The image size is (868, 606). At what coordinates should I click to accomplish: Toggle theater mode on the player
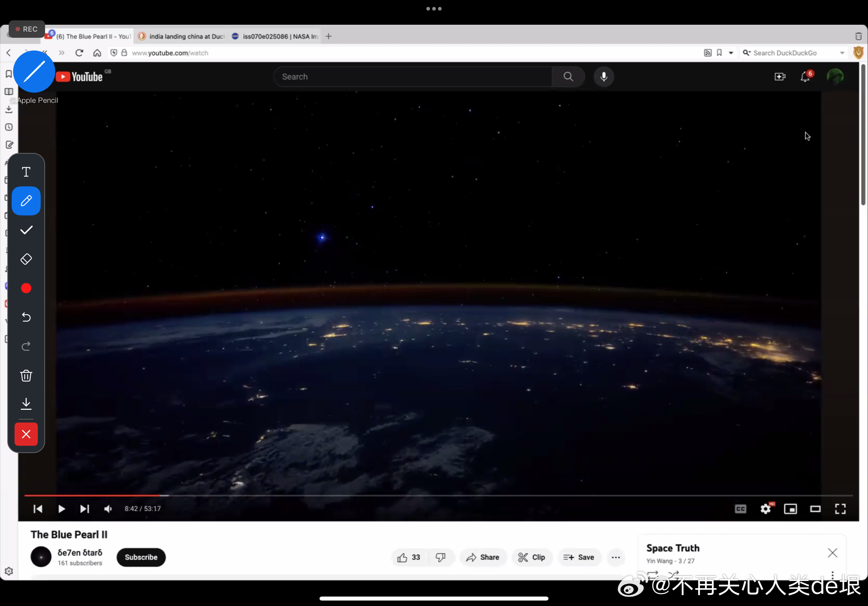tap(815, 509)
